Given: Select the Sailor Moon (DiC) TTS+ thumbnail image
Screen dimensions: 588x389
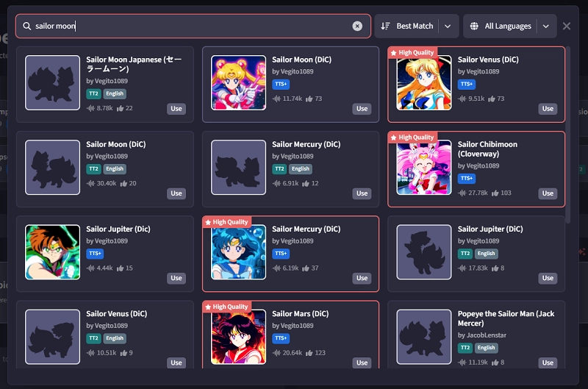Looking at the screenshot, I should pos(238,83).
